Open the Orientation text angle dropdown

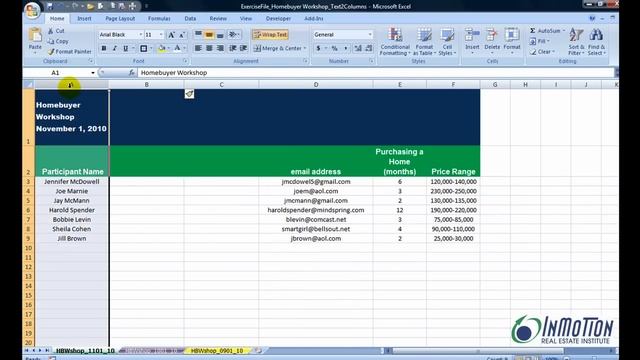[234, 35]
